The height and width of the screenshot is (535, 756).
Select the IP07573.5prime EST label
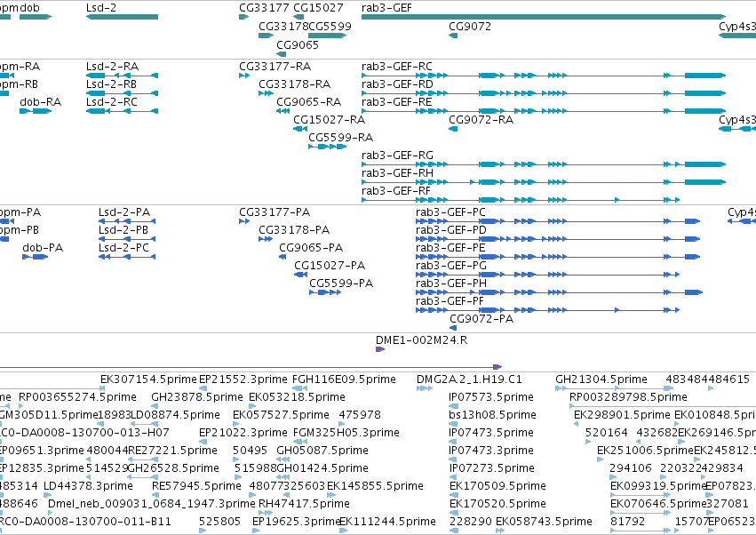pos(490,397)
